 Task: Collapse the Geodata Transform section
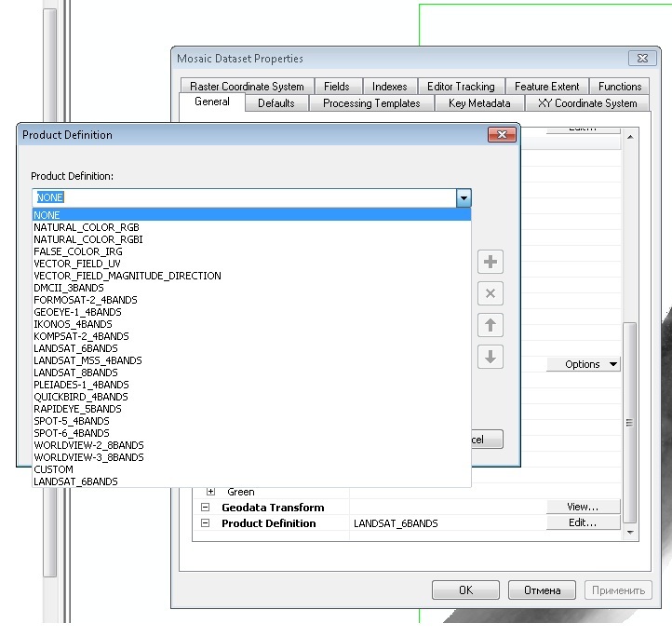tap(206, 508)
